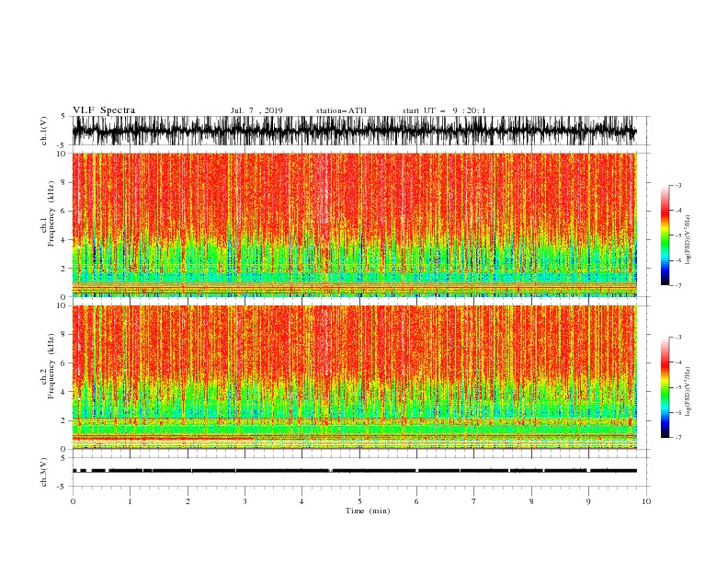
Task: Click the 'VLF Spectra' plot title
Action: pos(104,110)
